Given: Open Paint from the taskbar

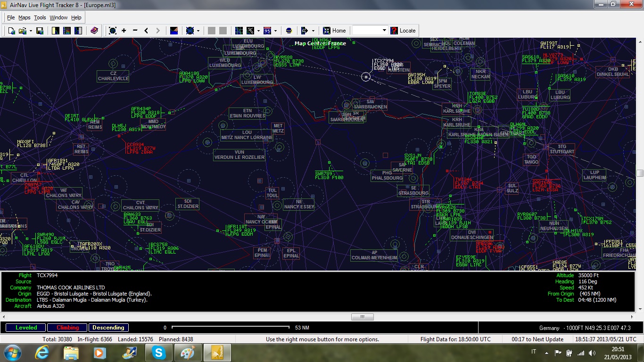Looking at the screenshot, I should (188, 353).
